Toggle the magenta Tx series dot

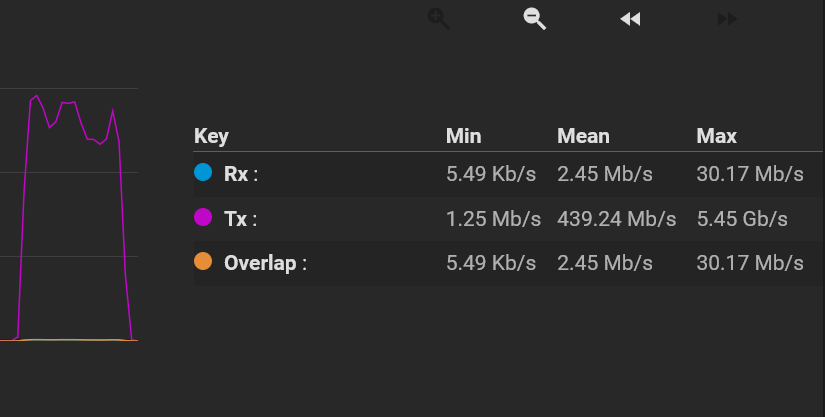(x=203, y=217)
